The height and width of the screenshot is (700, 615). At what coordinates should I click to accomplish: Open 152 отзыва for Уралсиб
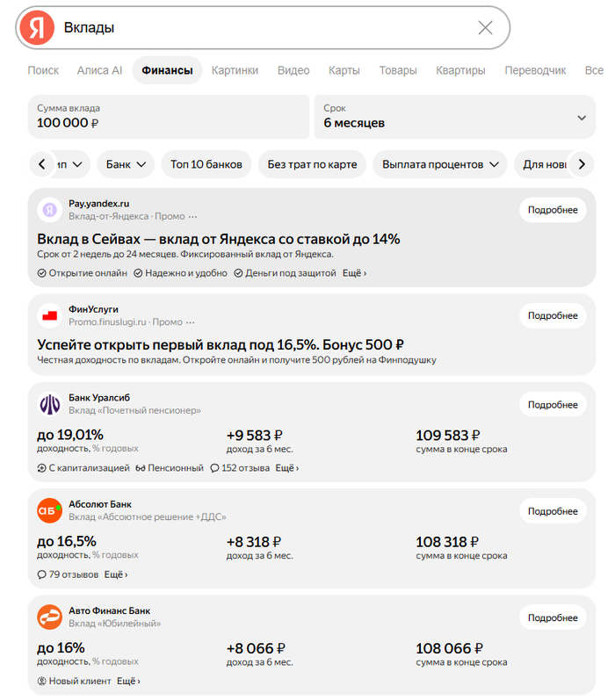pyautogui.click(x=240, y=468)
